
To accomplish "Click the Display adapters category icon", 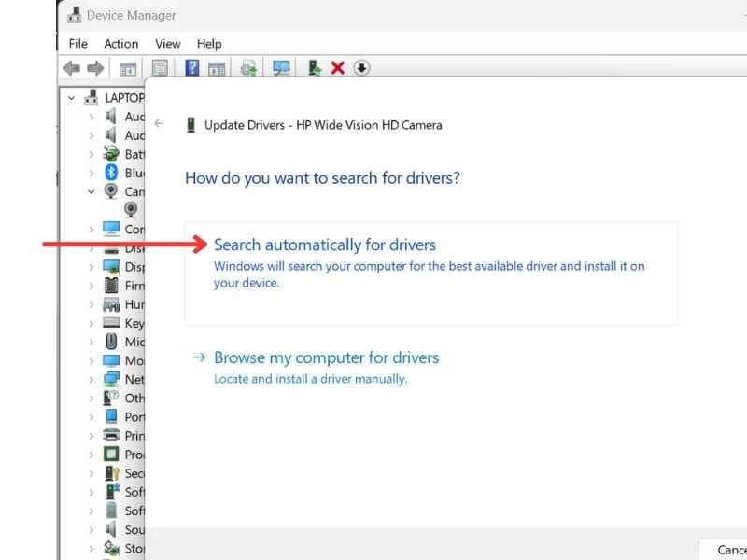I will (111, 266).
